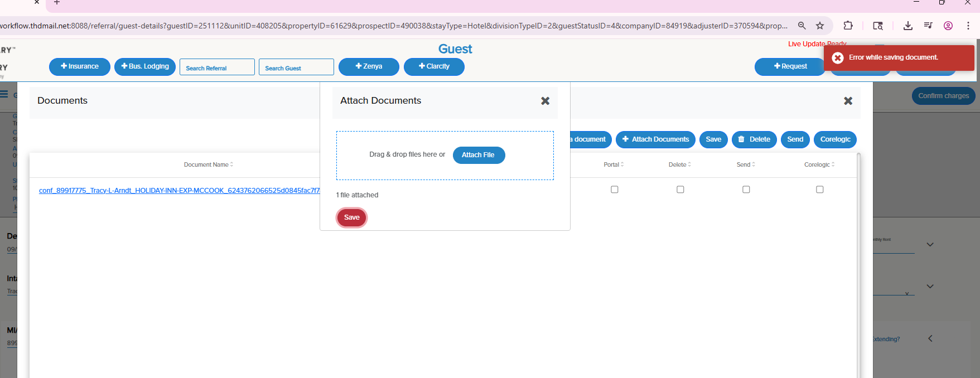Open Chrome three-dot menu
980x378 pixels.
(x=968, y=26)
